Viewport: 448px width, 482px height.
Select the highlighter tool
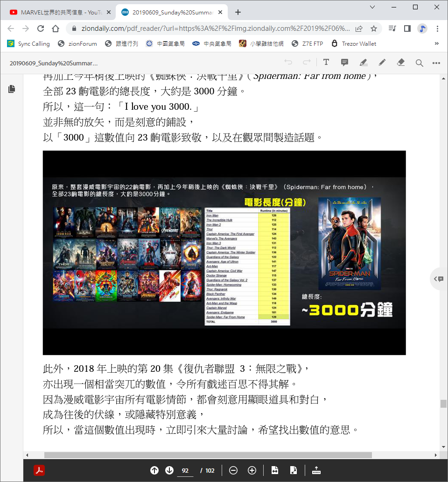coord(363,63)
